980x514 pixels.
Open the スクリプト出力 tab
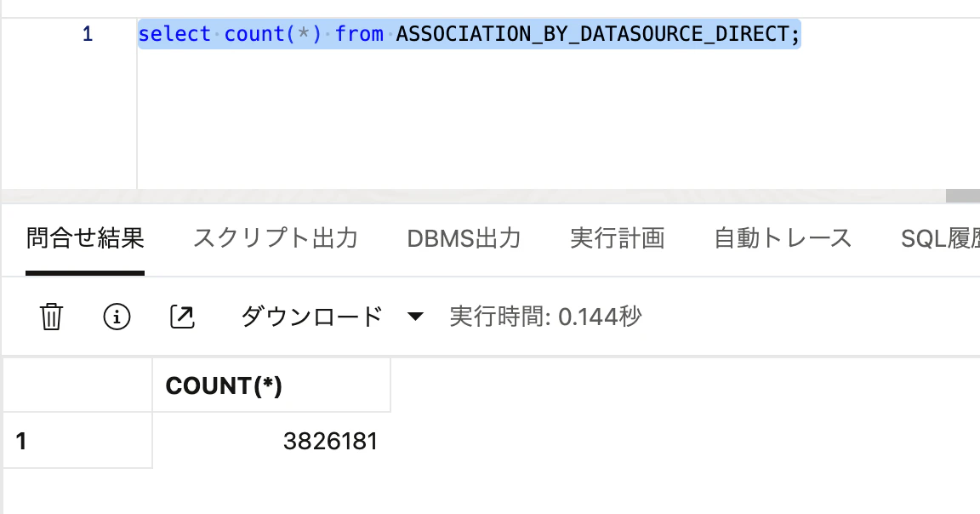(276, 238)
